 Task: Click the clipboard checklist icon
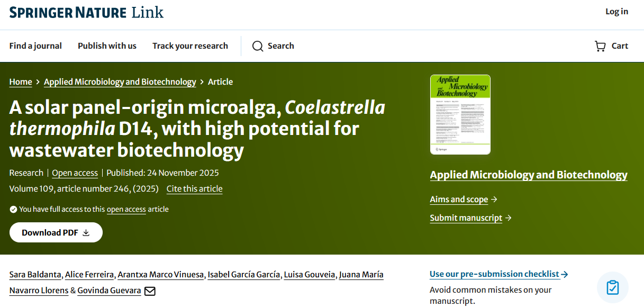(612, 287)
